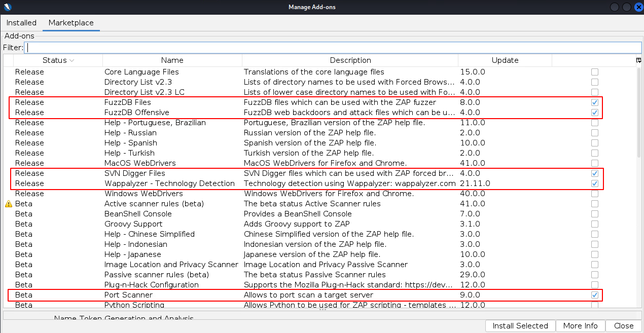Screen dimensions: 644x333
Task: Uncheck Wappalyzer - Technology Detection checkbox
Action: tap(594, 183)
